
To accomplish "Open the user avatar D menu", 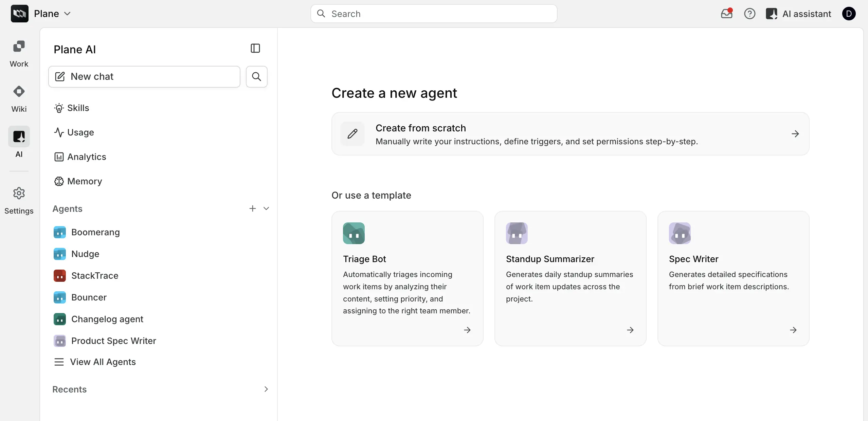I will (849, 14).
